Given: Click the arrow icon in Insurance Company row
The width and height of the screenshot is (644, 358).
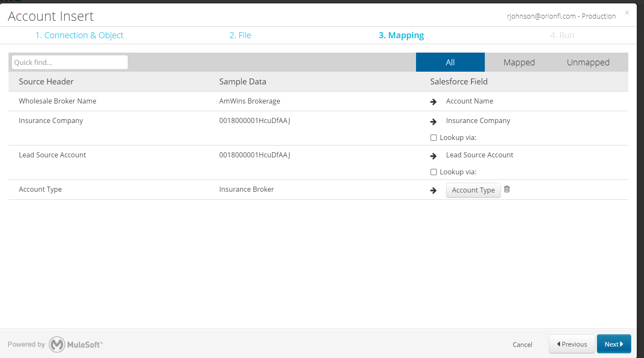Looking at the screenshot, I should [433, 122].
